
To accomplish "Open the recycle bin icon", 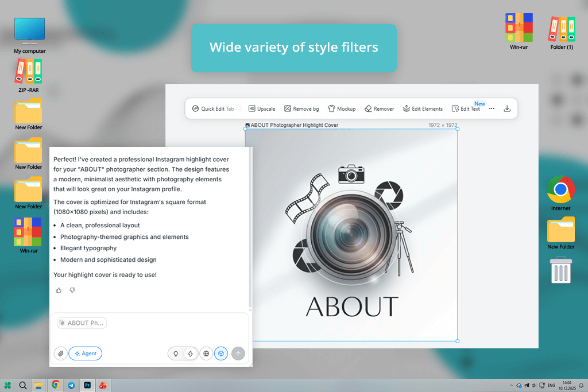I will (x=560, y=269).
